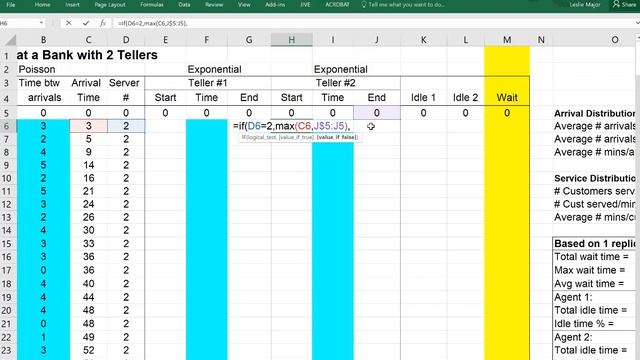640x360 pixels.
Task: Confirm formula with the checkmark icon
Action: tap(86, 23)
